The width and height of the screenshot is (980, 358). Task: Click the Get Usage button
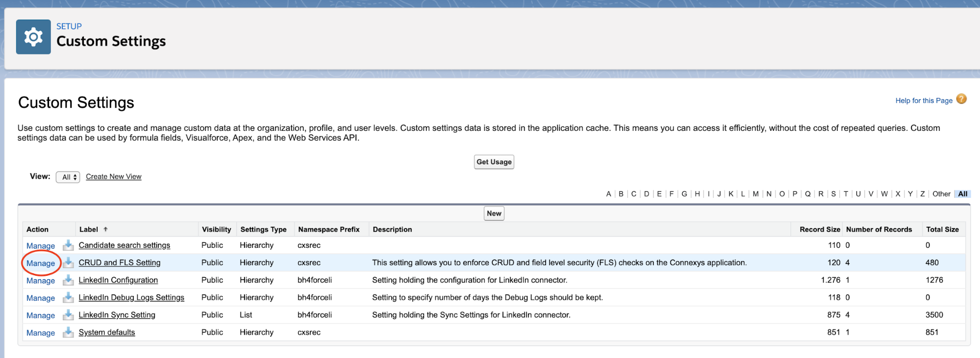pyautogui.click(x=494, y=162)
